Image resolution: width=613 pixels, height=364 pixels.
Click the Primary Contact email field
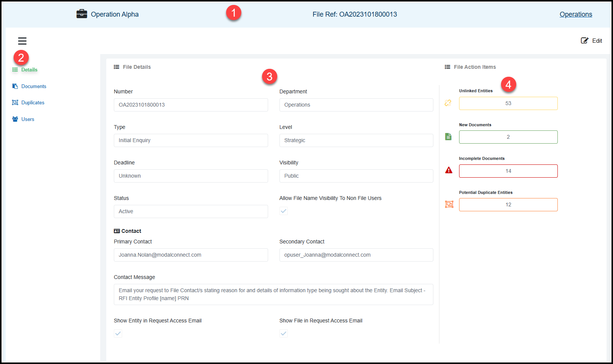(191, 255)
